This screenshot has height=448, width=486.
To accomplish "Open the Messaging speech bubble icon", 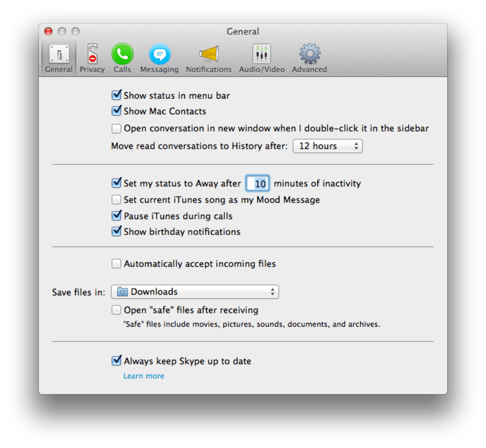I will [x=160, y=54].
